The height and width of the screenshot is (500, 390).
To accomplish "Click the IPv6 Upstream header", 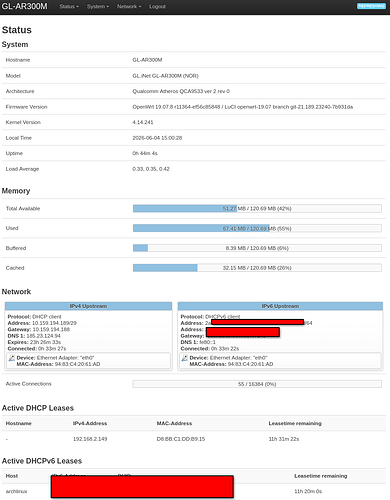I will coord(280,306).
